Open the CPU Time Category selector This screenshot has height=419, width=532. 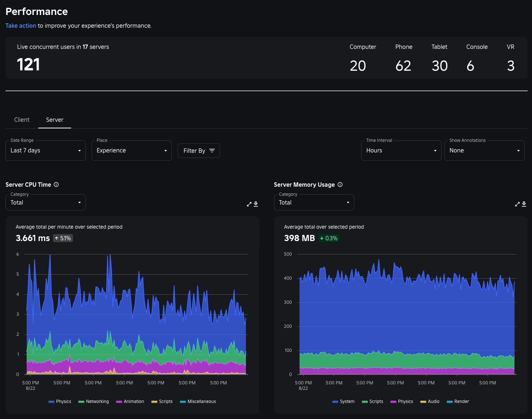pos(45,202)
